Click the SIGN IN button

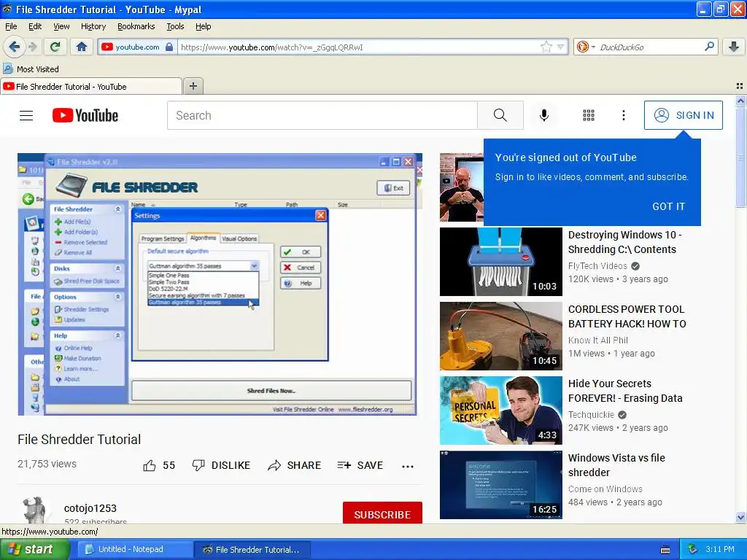683,115
